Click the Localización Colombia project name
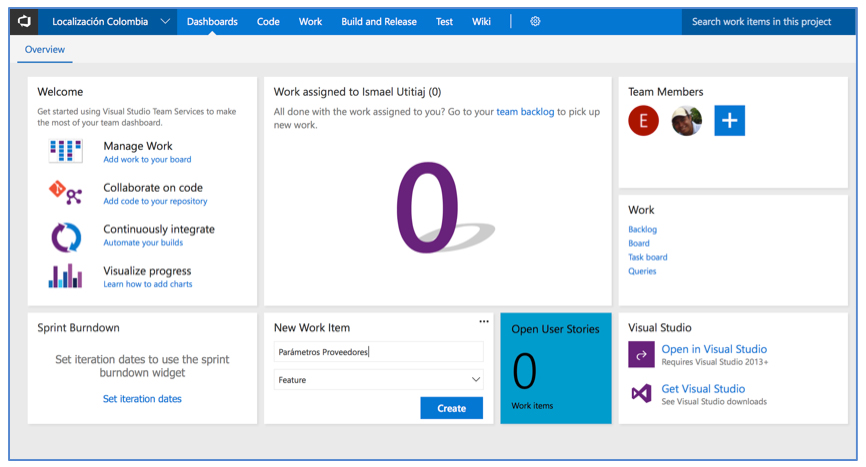866x467 pixels. (100, 22)
